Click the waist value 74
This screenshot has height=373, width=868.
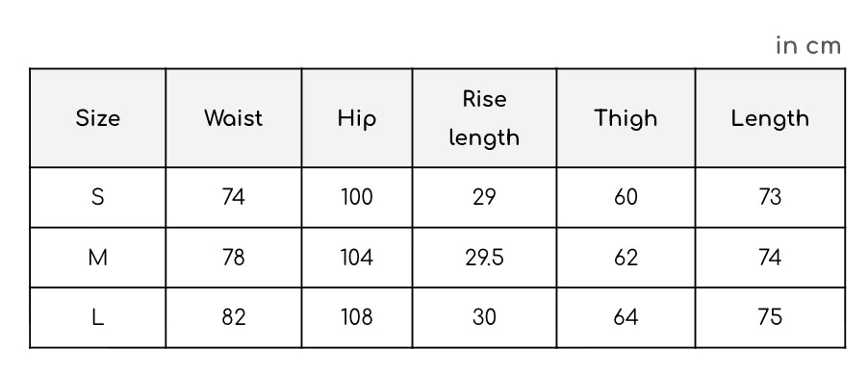233,197
